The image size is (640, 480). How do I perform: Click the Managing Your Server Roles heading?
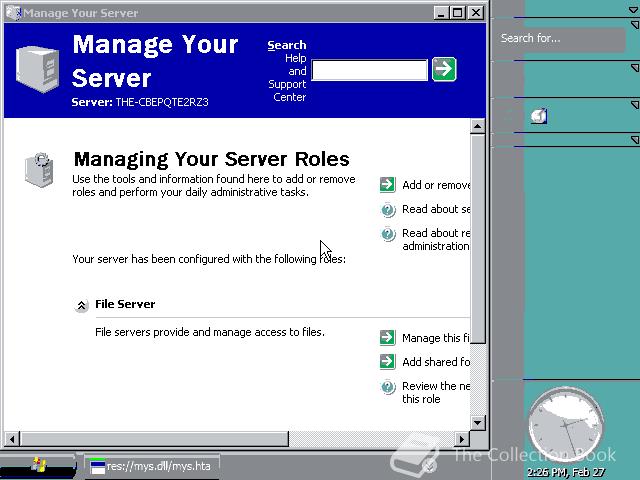click(x=211, y=160)
